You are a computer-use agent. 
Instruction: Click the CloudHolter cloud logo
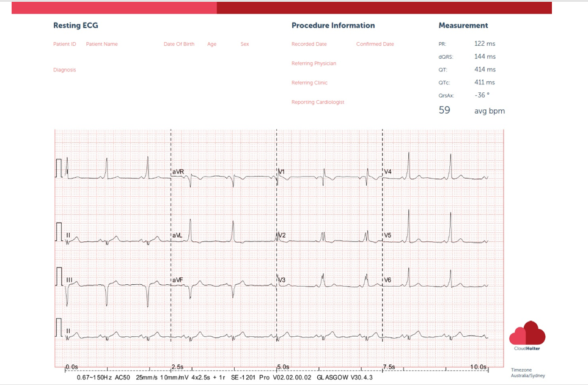coord(527,334)
